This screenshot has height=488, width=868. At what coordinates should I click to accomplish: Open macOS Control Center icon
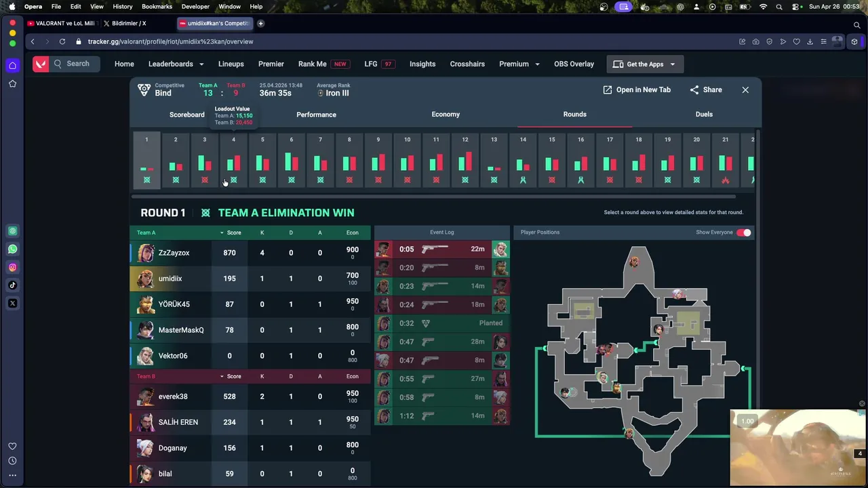pos(794,7)
